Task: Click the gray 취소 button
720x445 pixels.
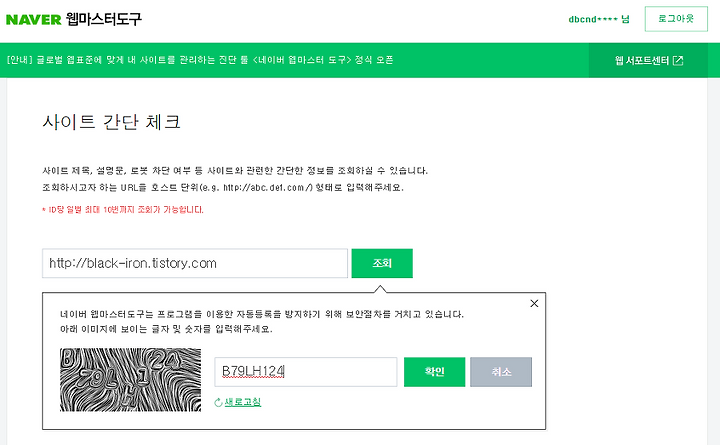Action: coord(501,372)
